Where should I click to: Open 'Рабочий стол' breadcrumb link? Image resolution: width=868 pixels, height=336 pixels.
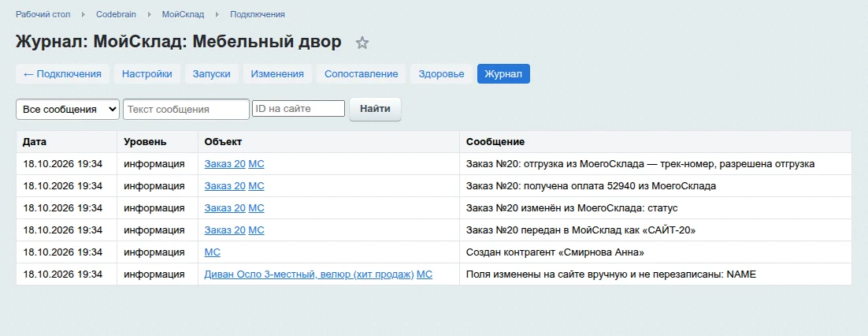coord(43,14)
